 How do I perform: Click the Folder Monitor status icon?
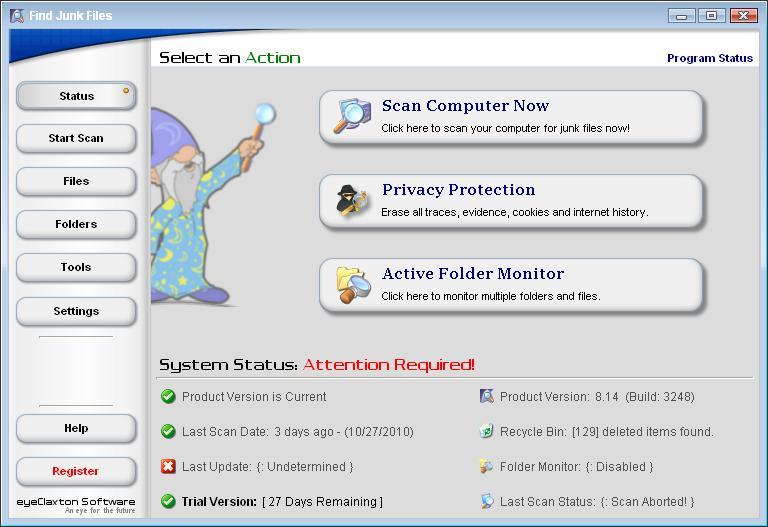(x=487, y=466)
